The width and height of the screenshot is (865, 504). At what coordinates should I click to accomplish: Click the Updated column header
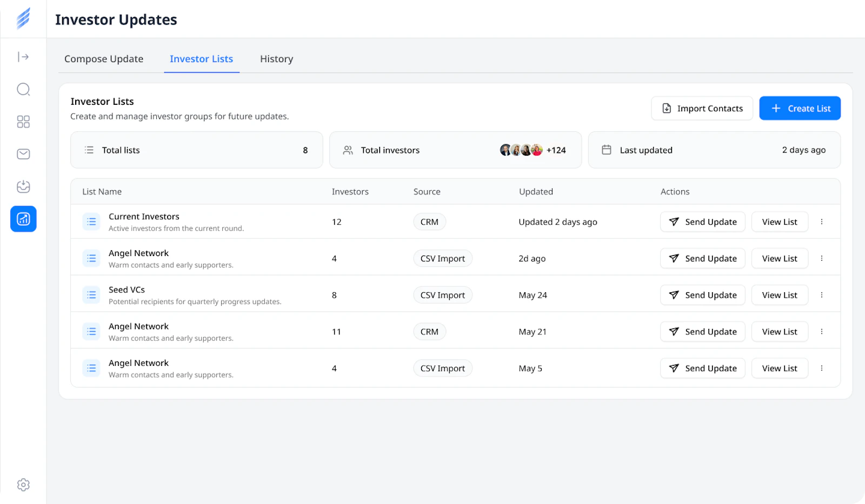coord(536,192)
